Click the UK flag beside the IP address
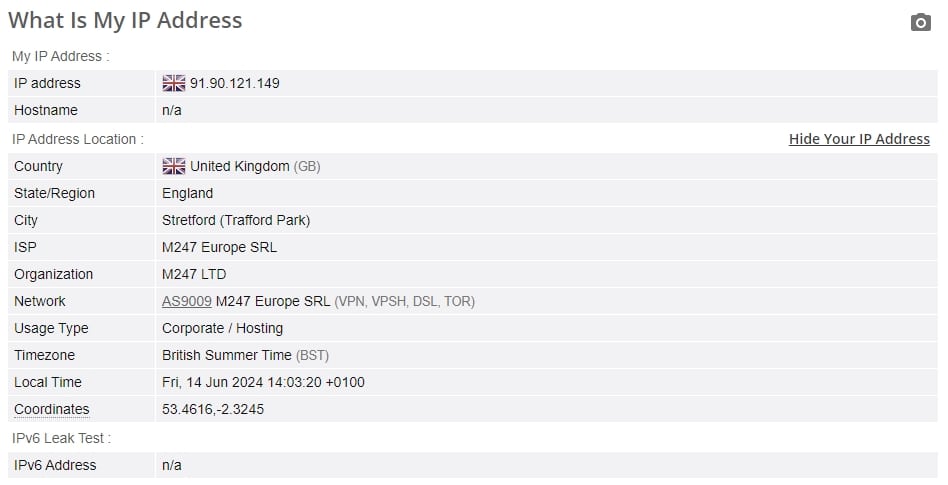 pos(174,83)
